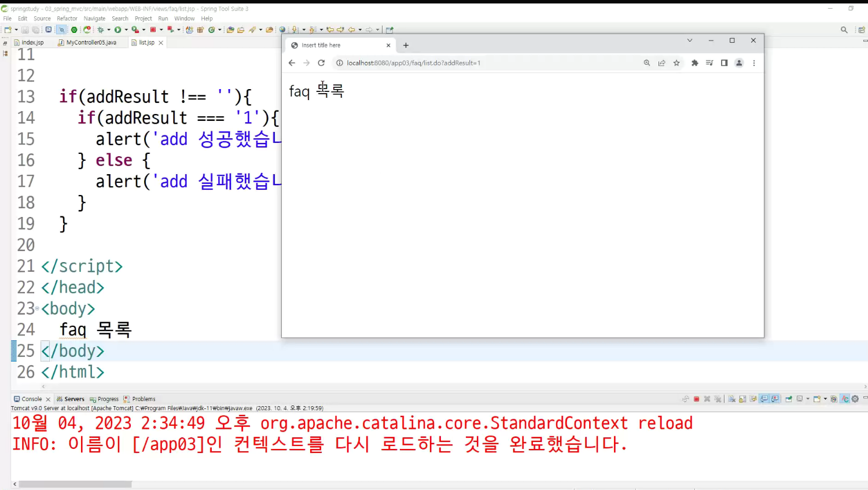Expand the New wizard dropdown arrow
This screenshot has width=868, height=490.
tap(16, 30)
